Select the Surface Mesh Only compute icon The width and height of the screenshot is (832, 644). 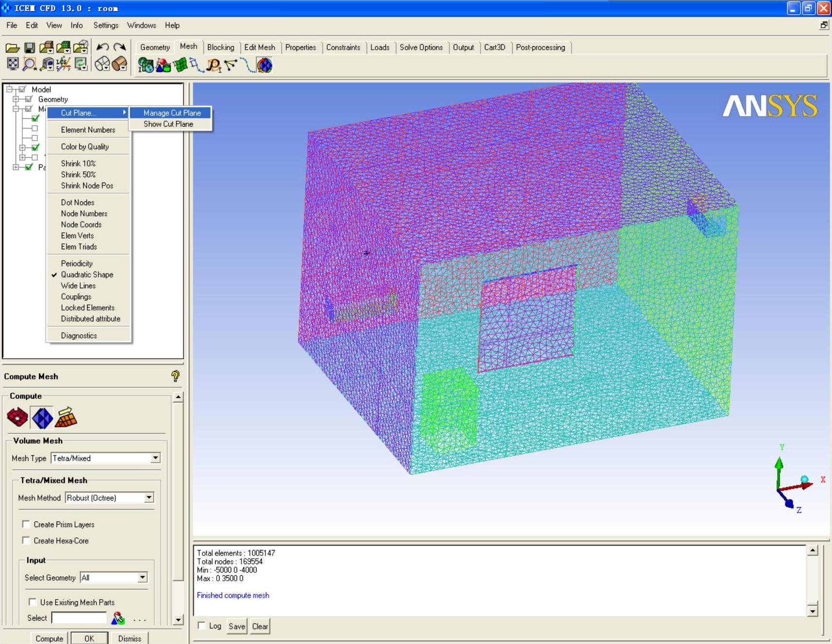(18, 418)
